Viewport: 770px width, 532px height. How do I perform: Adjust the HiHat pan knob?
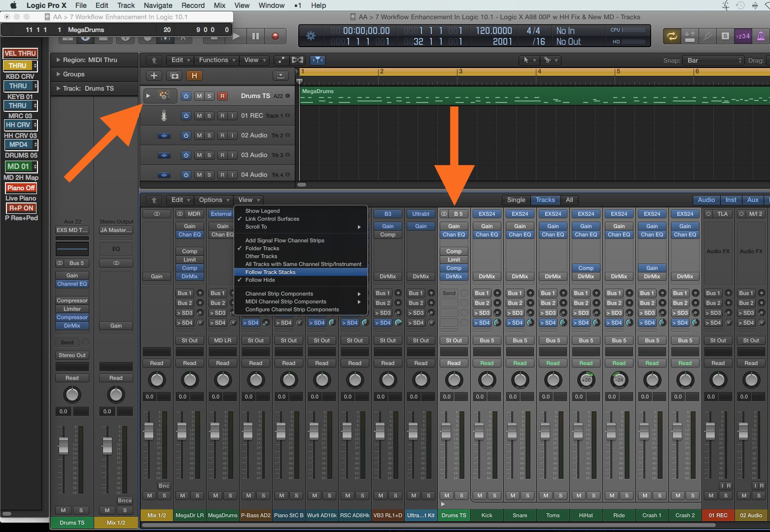click(586, 380)
